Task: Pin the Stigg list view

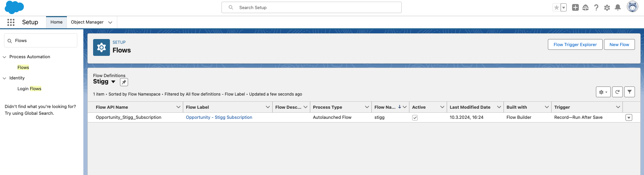Action: pyautogui.click(x=124, y=82)
